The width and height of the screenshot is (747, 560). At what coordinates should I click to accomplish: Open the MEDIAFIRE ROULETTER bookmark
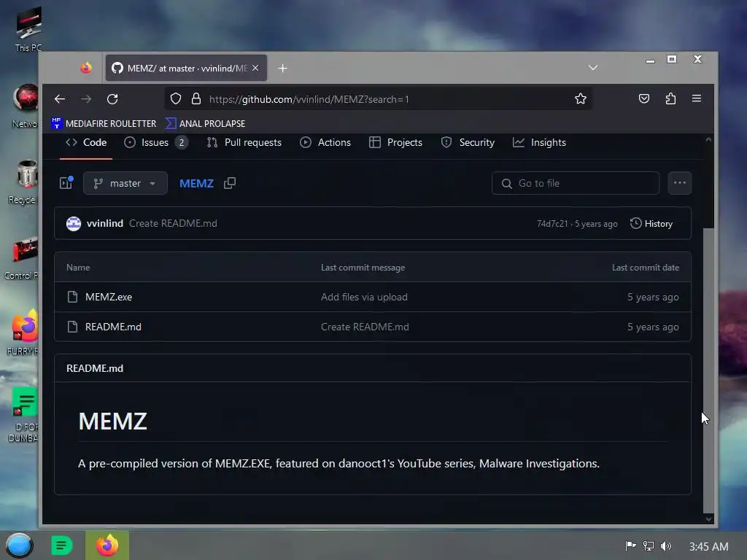click(x=104, y=123)
